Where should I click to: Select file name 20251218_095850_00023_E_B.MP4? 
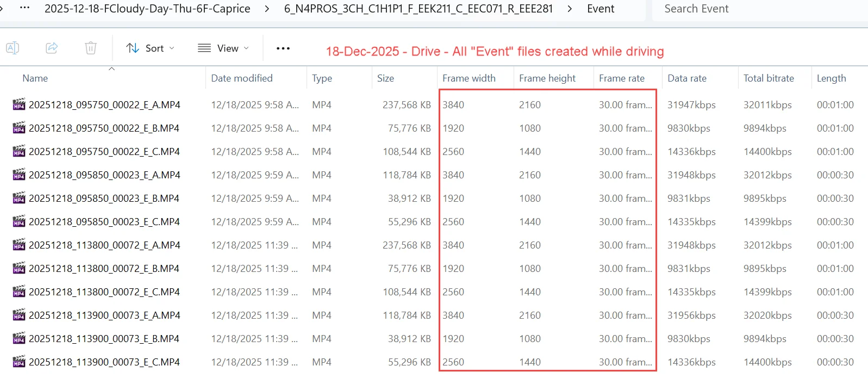pyautogui.click(x=104, y=199)
